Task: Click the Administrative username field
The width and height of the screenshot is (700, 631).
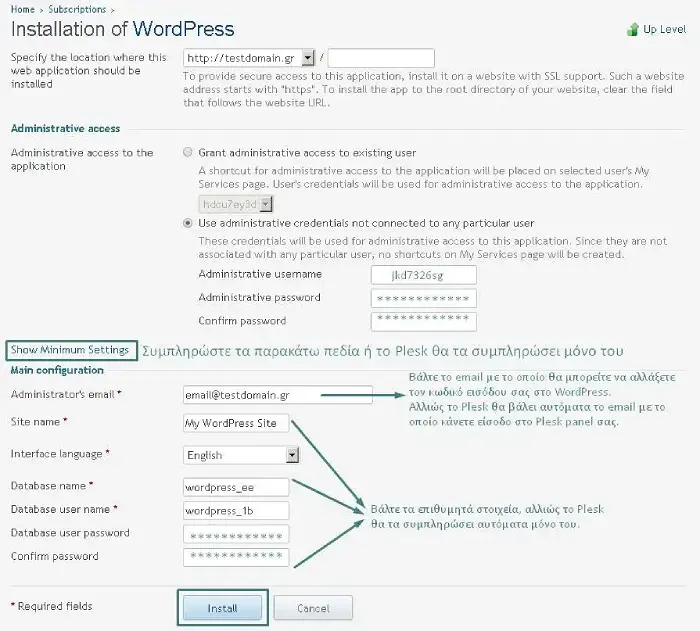Action: pos(424,275)
